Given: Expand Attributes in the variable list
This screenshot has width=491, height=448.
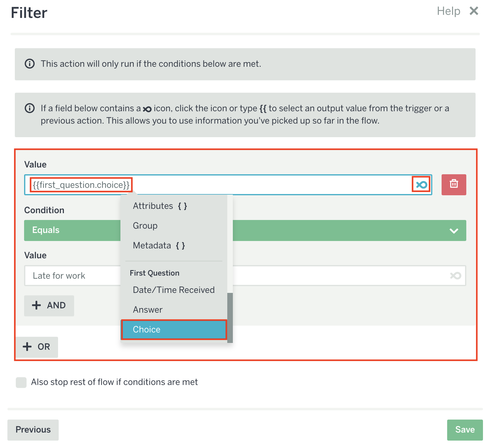Looking at the screenshot, I should tap(160, 206).
